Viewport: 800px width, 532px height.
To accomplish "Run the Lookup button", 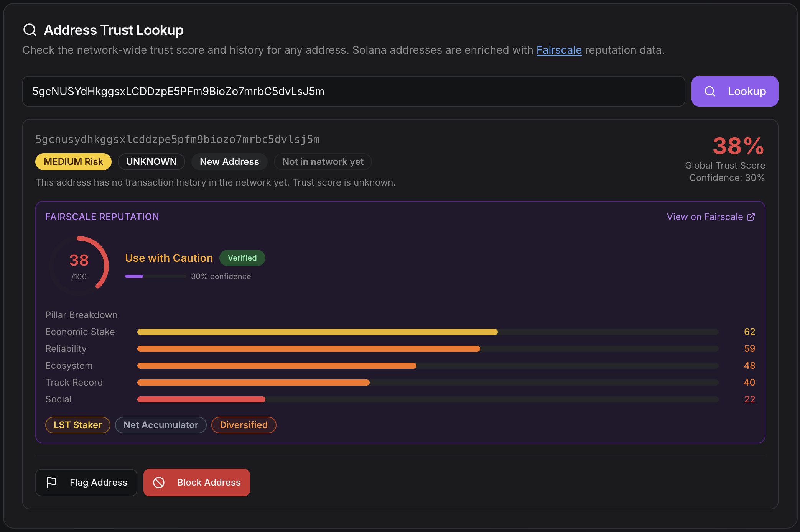I will (735, 91).
